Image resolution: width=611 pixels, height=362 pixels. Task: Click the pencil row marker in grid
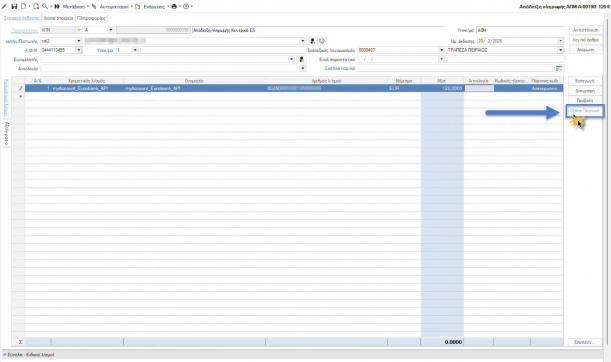(20, 88)
